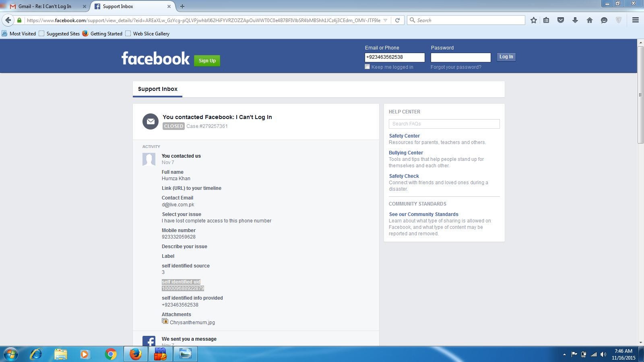Viewport: 644px width, 362px height.
Task: Click the Firefox back arrow button
Action: pyautogui.click(x=8, y=20)
